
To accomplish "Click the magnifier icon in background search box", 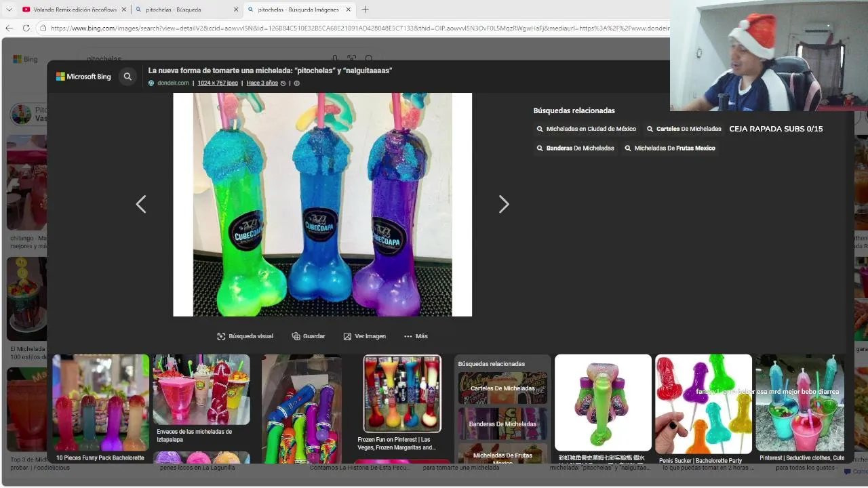I will pos(369,59).
